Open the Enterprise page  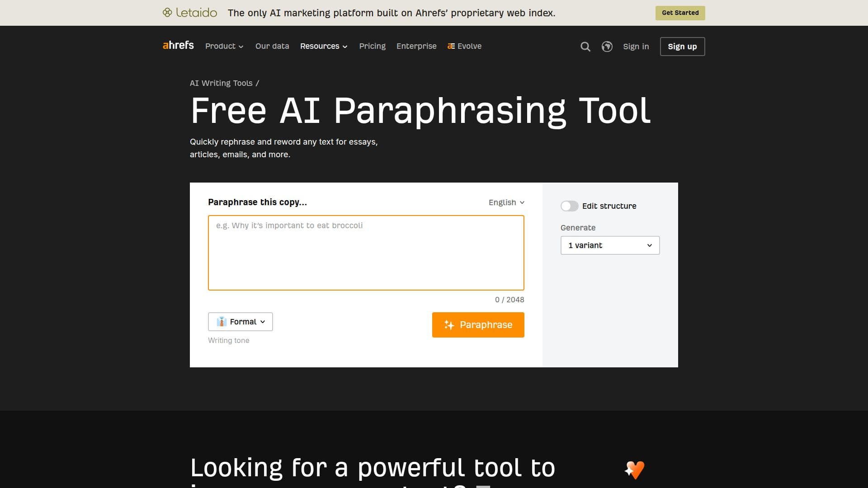click(x=416, y=46)
